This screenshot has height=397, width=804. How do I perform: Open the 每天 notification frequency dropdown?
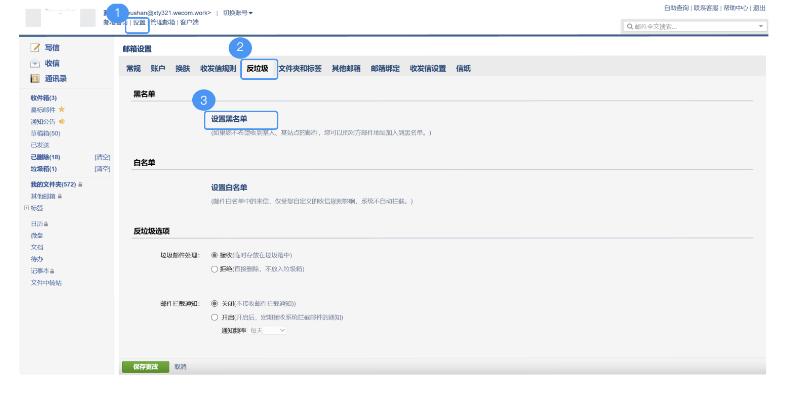[268, 331]
